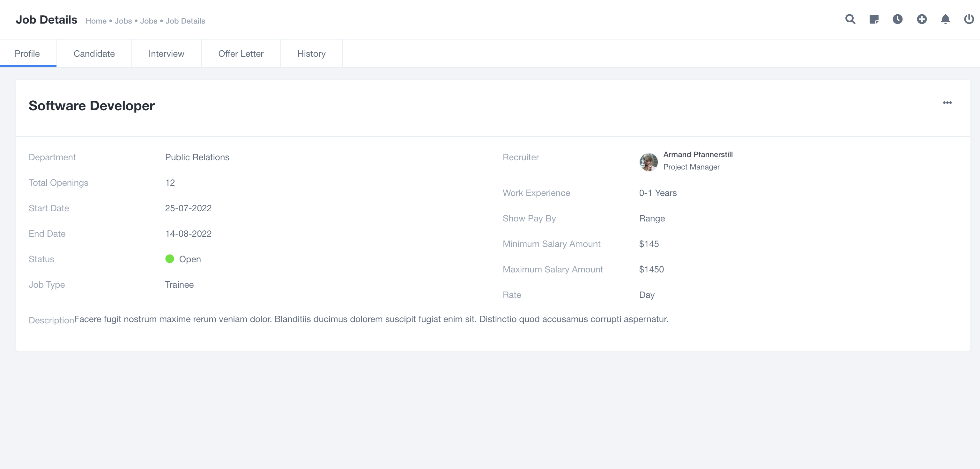Click Armand Pfannerstill's avatar photo

click(x=648, y=162)
